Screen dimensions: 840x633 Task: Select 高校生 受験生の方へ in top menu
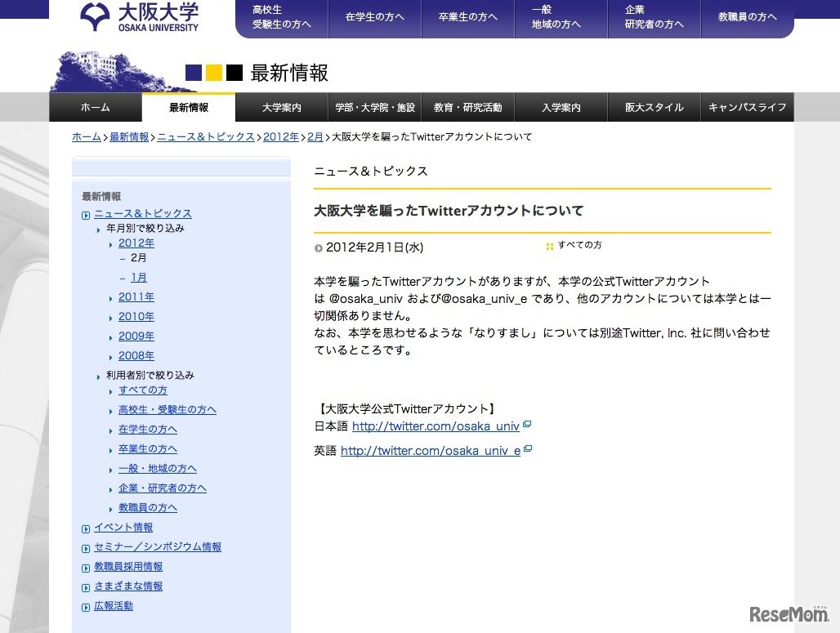tap(281, 17)
